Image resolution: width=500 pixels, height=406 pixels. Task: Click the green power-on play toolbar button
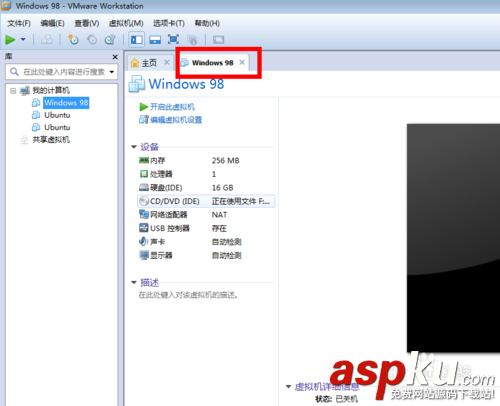[x=10, y=40]
